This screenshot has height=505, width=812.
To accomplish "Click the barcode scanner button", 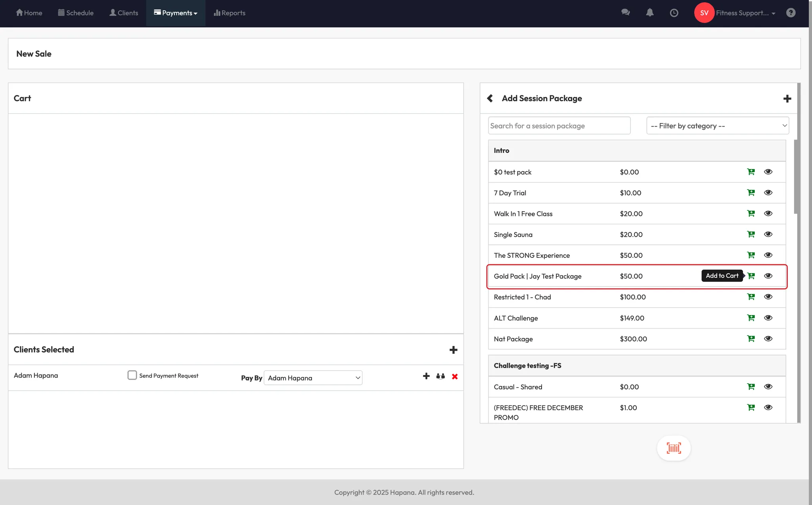I will [x=674, y=448].
